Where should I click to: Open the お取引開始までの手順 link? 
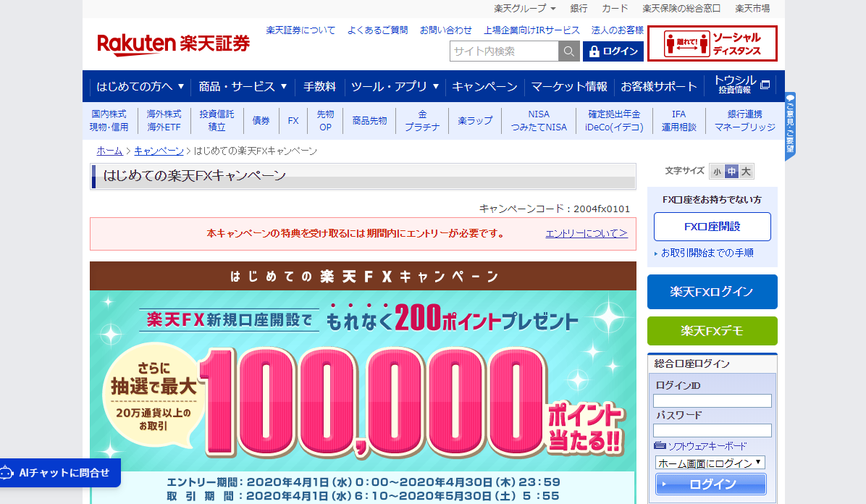(707, 253)
